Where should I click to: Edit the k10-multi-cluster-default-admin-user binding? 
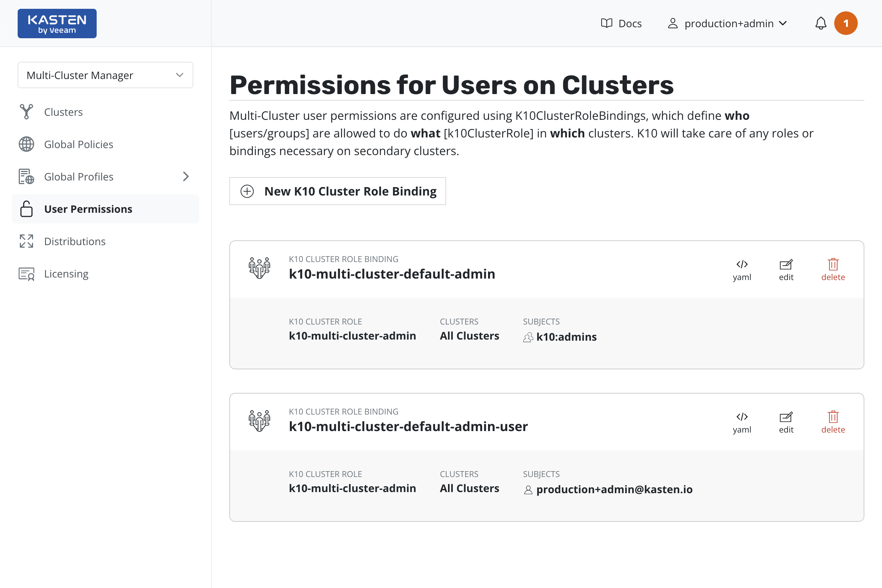pos(786,422)
